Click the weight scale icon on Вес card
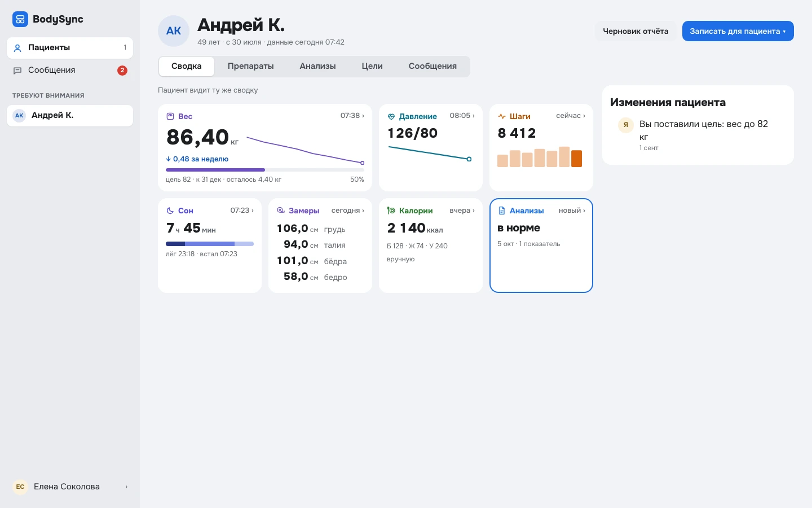 click(x=170, y=116)
